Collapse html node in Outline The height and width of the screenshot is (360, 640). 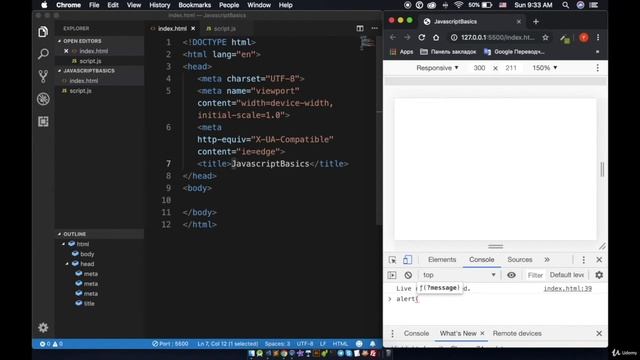64,244
